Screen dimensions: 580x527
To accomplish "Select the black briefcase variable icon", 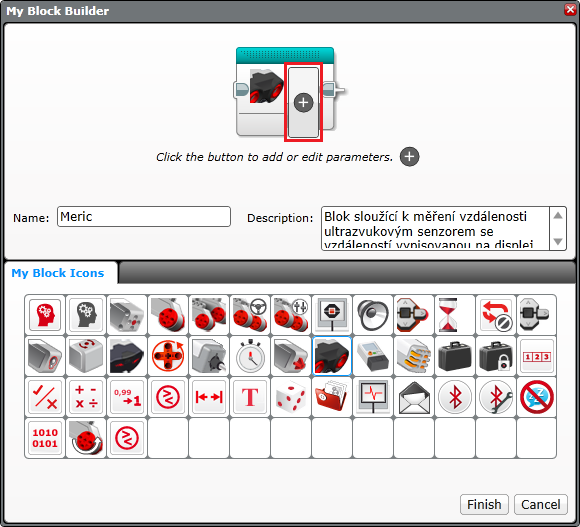I will pyautogui.click(x=455, y=356).
